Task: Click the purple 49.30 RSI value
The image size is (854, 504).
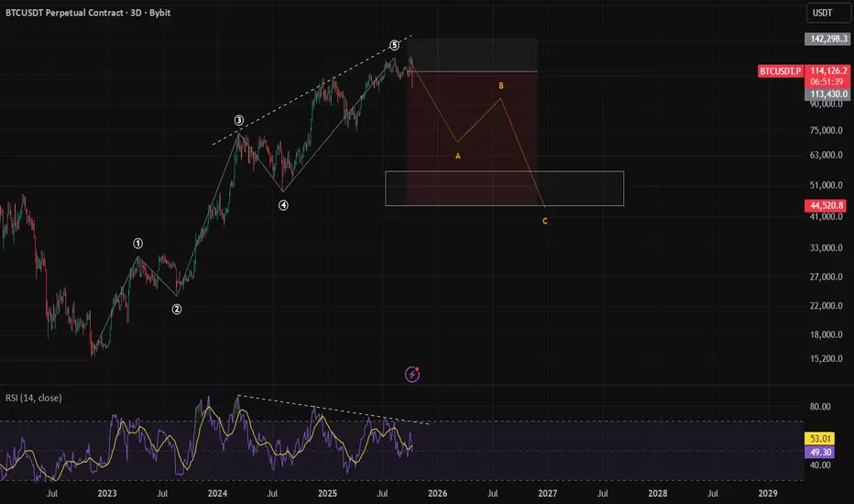Action: (820, 453)
